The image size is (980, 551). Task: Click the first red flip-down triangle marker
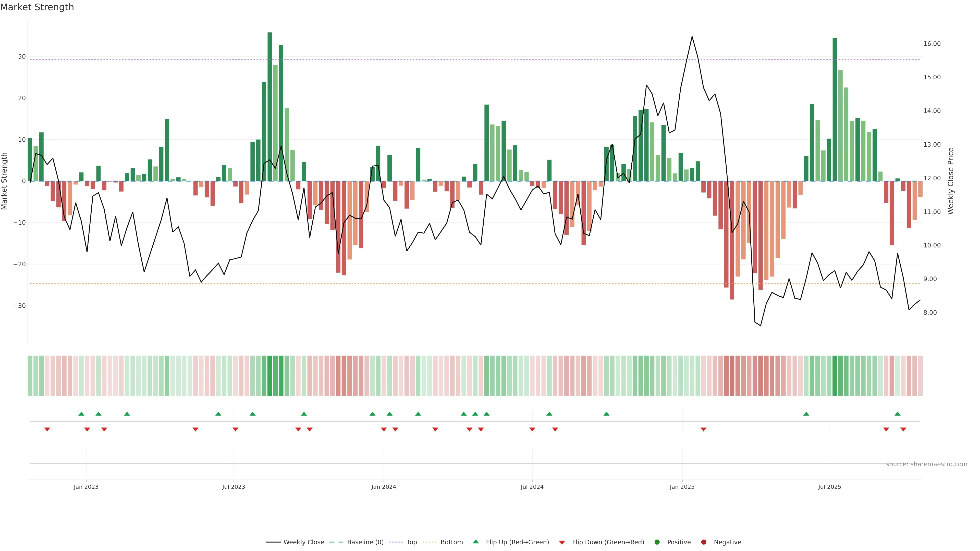point(47,429)
